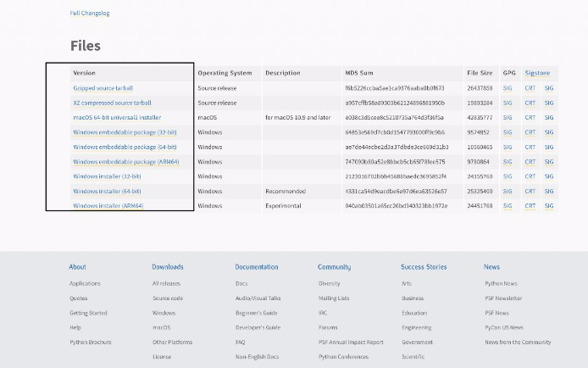Download XZ compressed source tarball
This screenshot has height=368, width=588.
tap(112, 103)
